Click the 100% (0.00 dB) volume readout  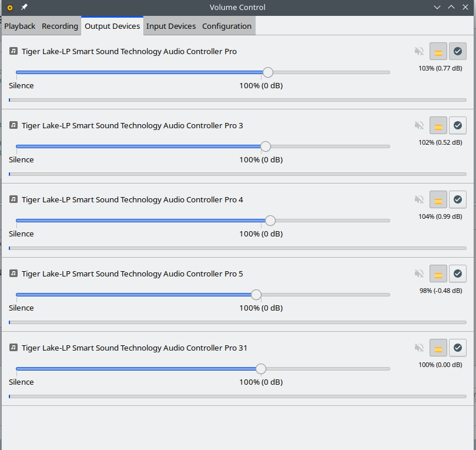tap(440, 365)
